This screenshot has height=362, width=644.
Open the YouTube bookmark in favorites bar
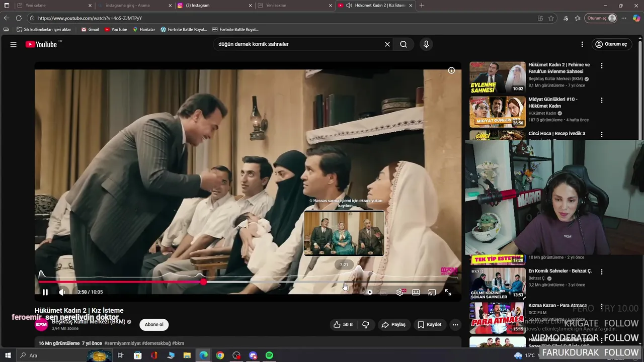pos(116,30)
